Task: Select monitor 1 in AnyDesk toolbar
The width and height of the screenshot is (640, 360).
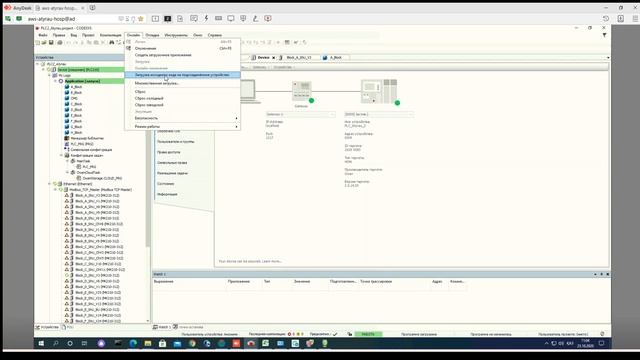Action: 156,19
